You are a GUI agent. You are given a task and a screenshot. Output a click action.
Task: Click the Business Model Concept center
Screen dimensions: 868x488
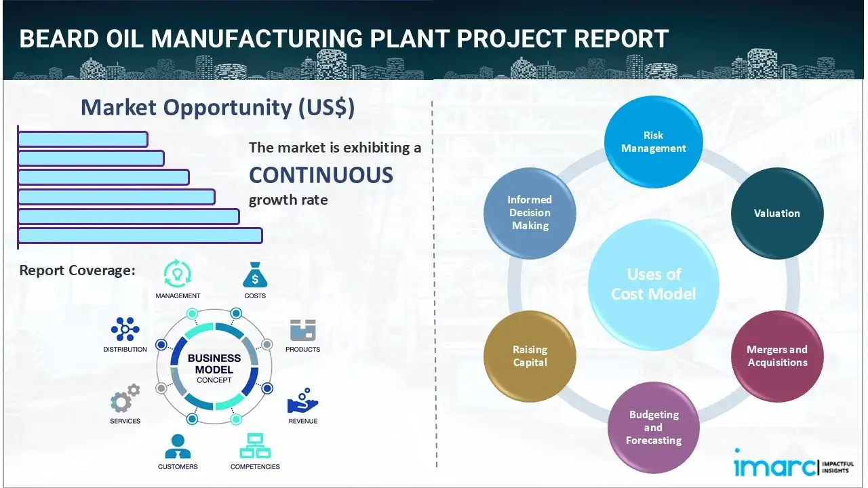coord(214,368)
